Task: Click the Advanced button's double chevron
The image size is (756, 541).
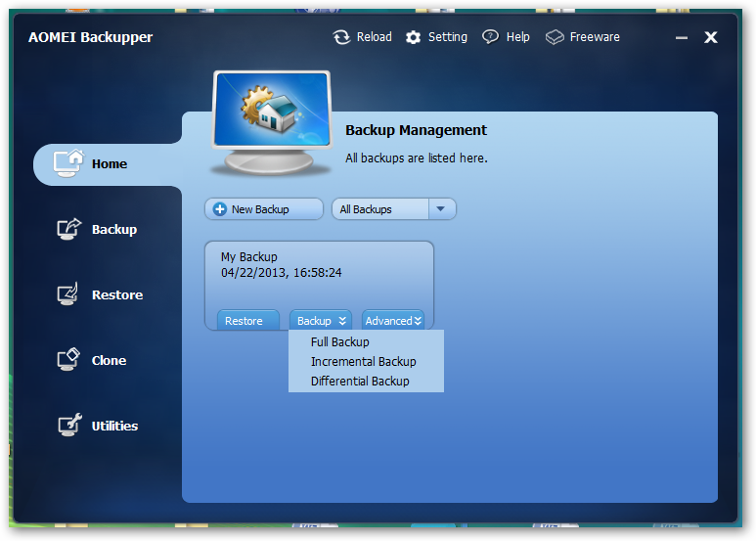Action: [418, 321]
